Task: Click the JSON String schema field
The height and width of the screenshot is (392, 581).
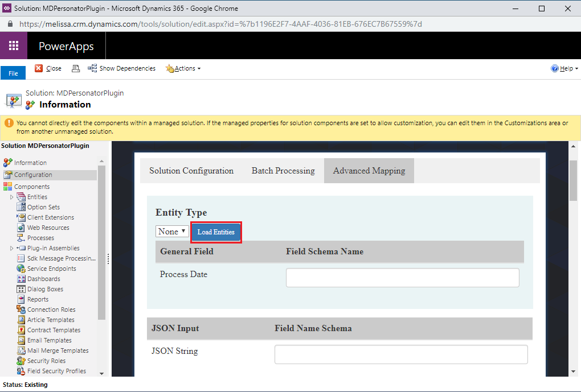Action: point(401,354)
